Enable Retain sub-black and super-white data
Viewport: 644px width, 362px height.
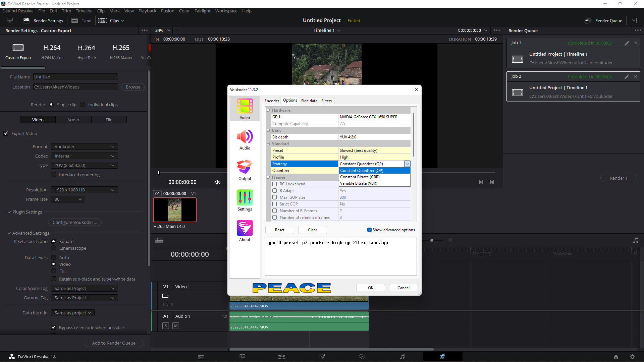point(53,279)
